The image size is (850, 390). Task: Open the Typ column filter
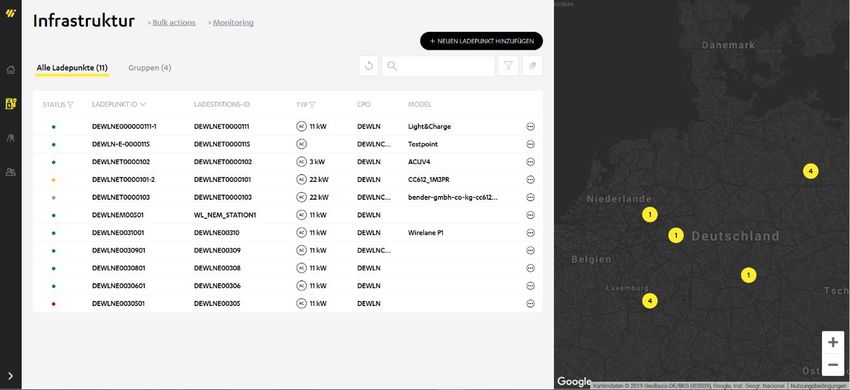click(312, 105)
